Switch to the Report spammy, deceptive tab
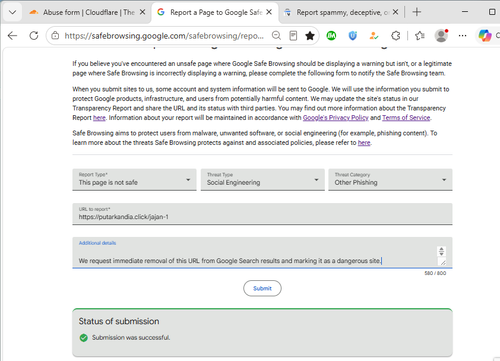Image resolution: width=500 pixels, height=361 pixels. click(x=340, y=12)
